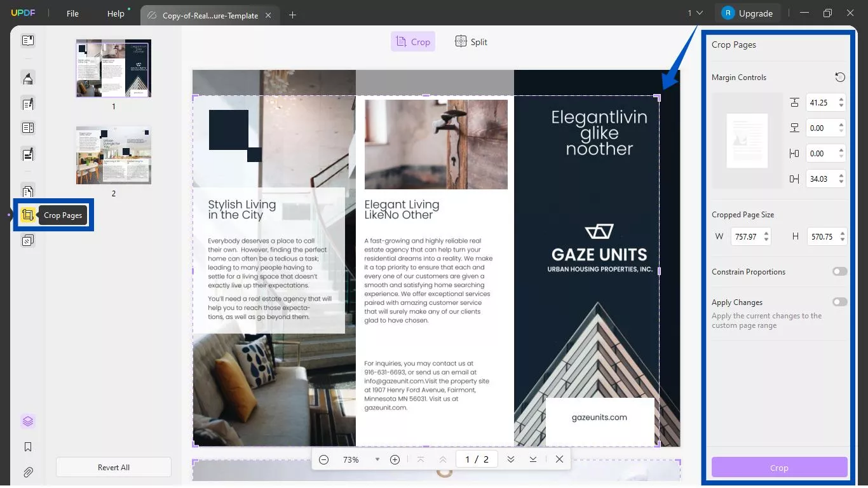Open the File menu
Image resolution: width=868 pixels, height=488 pixels.
tap(73, 13)
